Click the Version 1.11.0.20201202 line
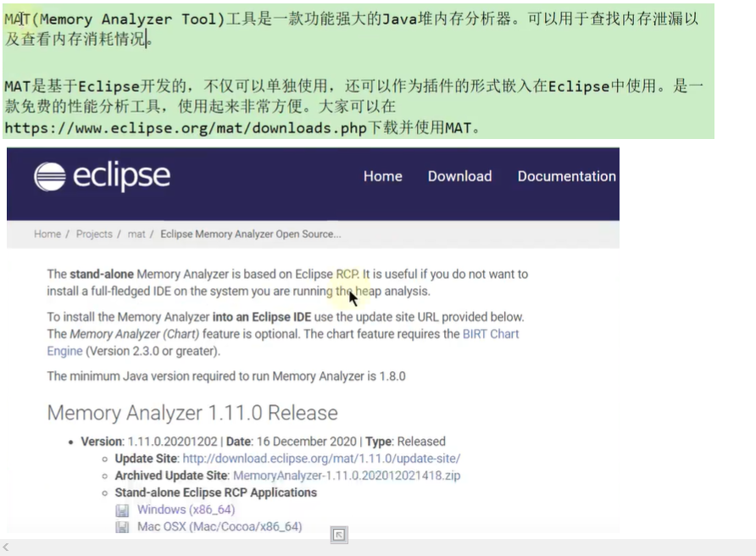This screenshot has width=756, height=556. point(264,442)
